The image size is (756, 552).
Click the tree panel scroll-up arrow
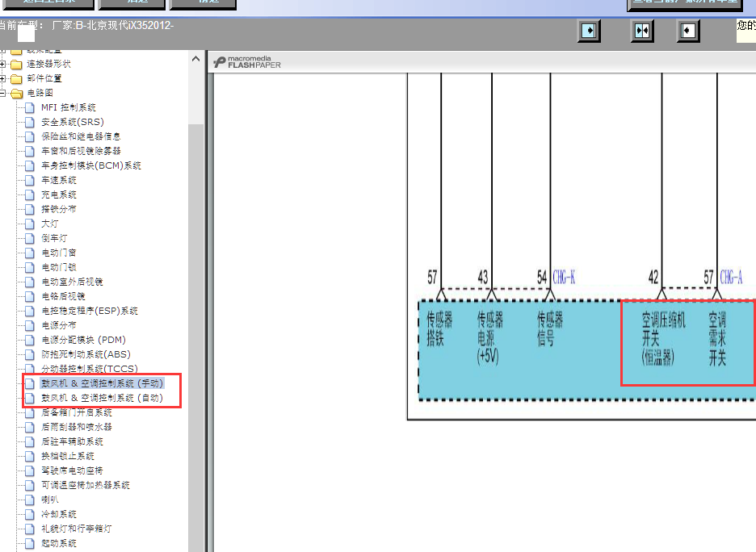(x=195, y=59)
